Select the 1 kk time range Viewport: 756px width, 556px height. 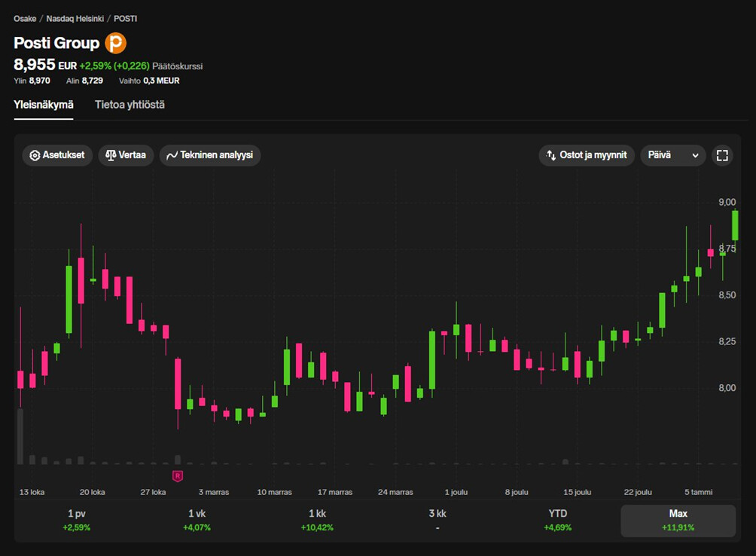317,520
